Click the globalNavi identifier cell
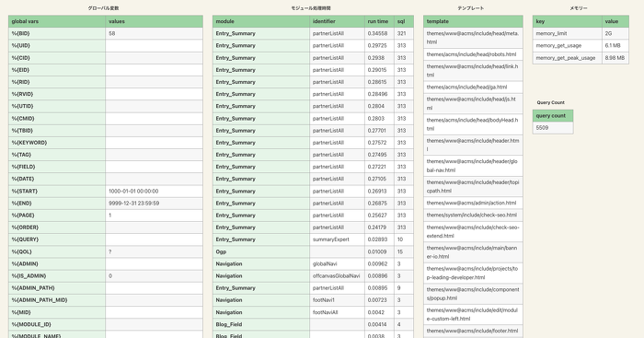 tap(337, 263)
